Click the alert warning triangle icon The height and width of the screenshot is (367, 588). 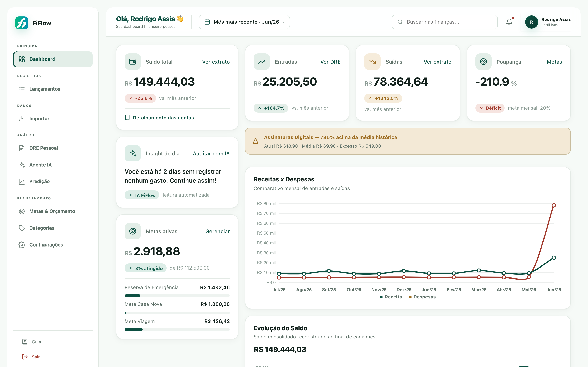(256, 141)
